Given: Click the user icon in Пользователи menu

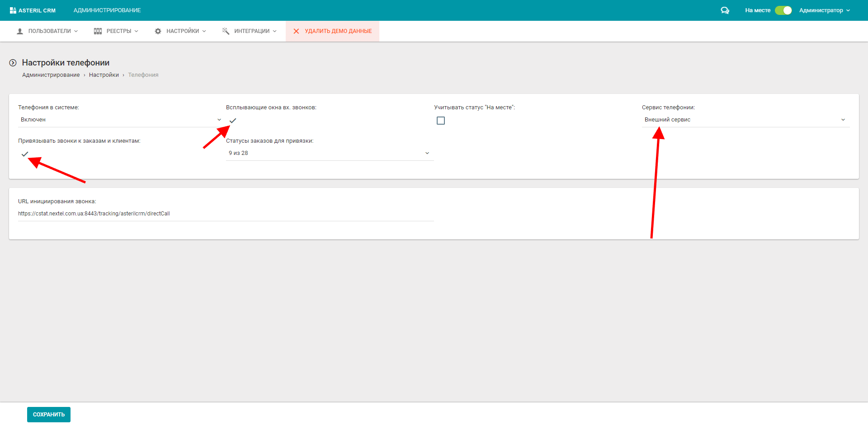Looking at the screenshot, I should pos(20,31).
